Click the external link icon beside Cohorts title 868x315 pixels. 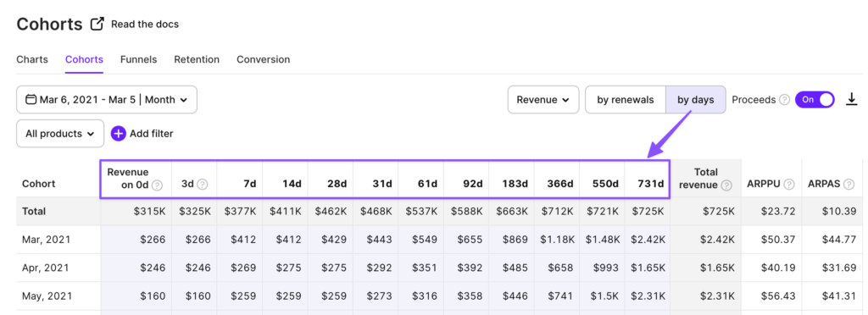(97, 24)
